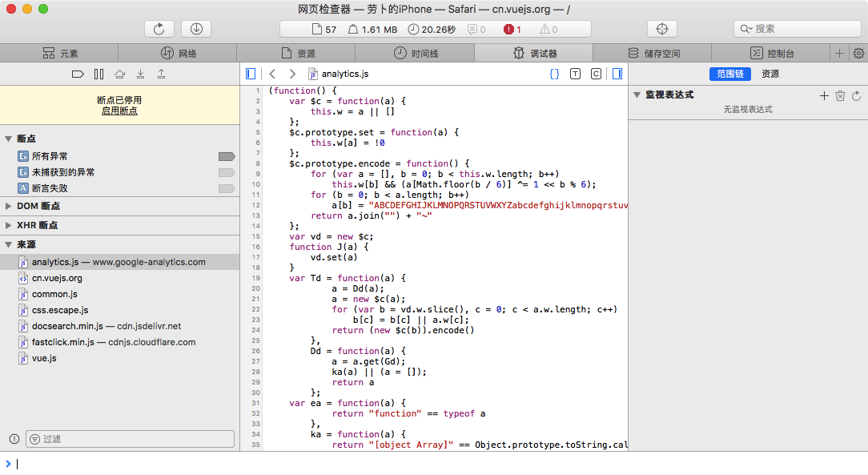Image resolution: width=868 pixels, height=475 pixels.
Task: Open analytics.js in sources list
Action: [119, 263]
